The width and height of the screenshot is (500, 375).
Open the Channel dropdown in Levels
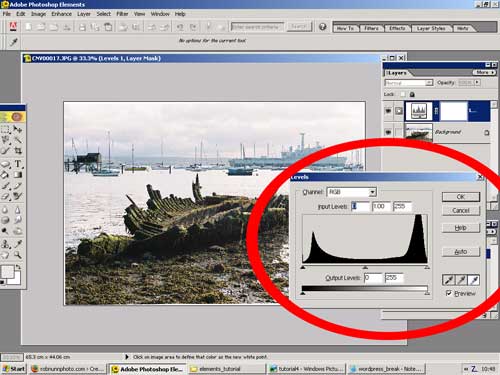[x=372, y=192]
